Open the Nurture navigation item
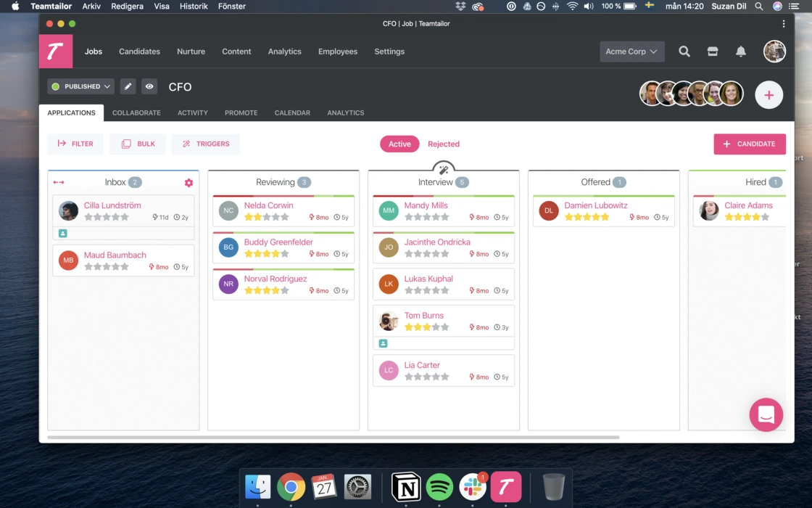Screen dimensions: 812x508 click(191, 52)
